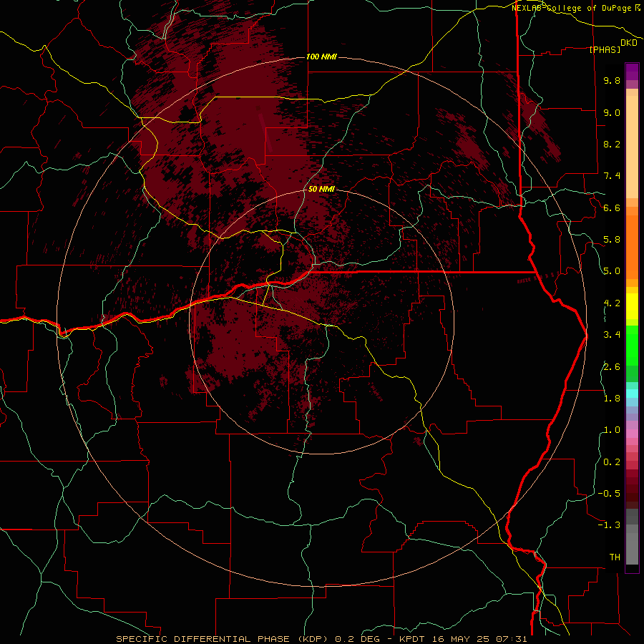644x644 pixels.
Task: Pick the pink swatch beside 1.0
Action: click(632, 434)
